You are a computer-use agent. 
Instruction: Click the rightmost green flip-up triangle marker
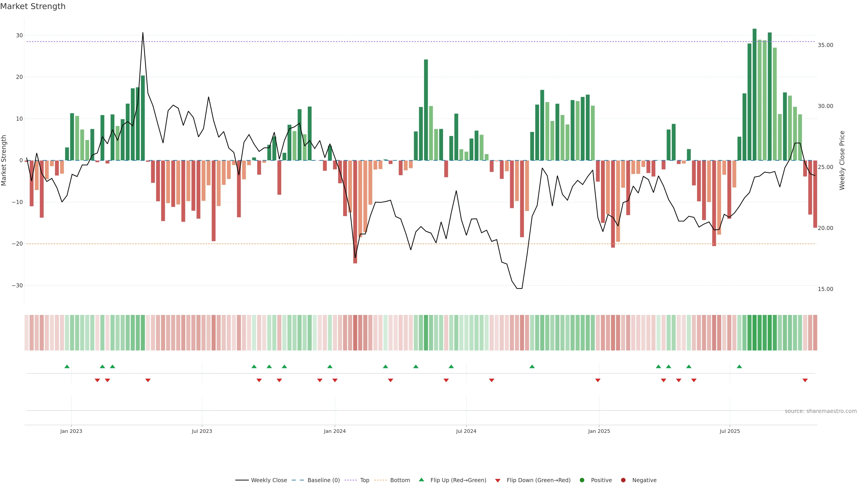(739, 366)
